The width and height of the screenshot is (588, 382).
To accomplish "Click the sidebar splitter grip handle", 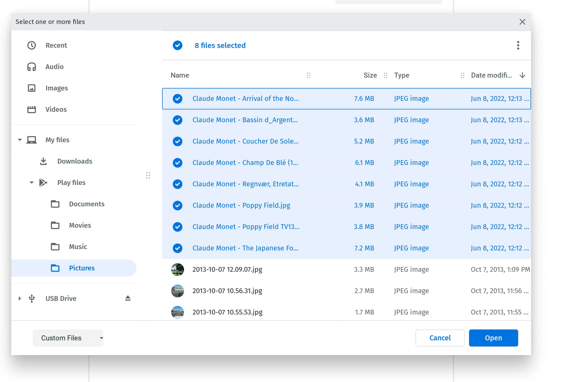I will click(x=148, y=175).
